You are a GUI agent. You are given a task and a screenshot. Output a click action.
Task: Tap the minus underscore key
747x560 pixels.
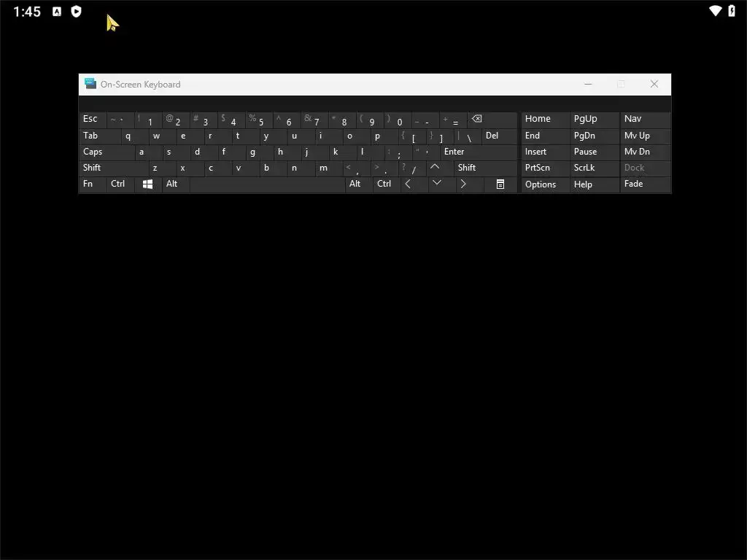coord(426,120)
